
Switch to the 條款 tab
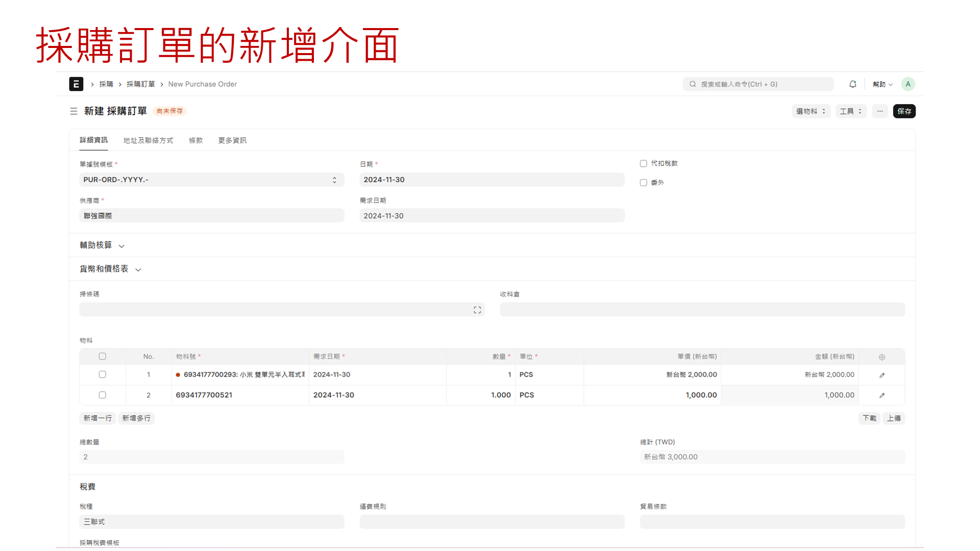tap(195, 140)
